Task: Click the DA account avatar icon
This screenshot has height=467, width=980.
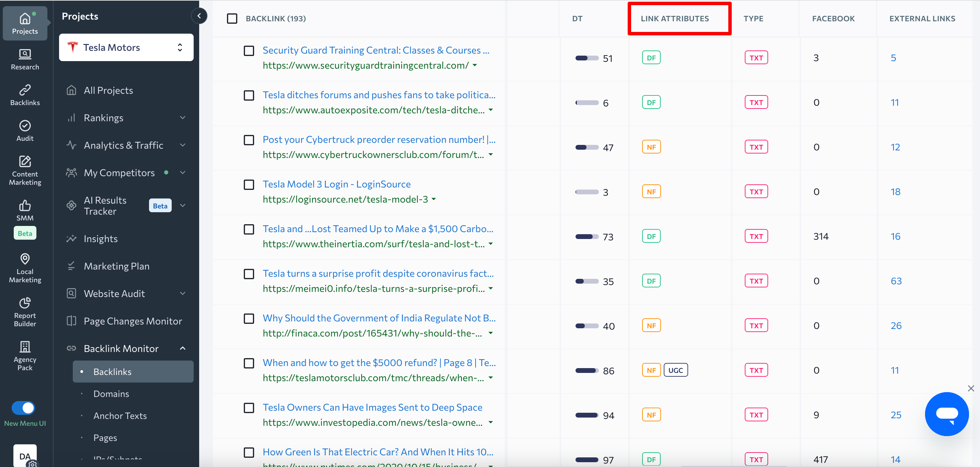Action: click(25, 456)
